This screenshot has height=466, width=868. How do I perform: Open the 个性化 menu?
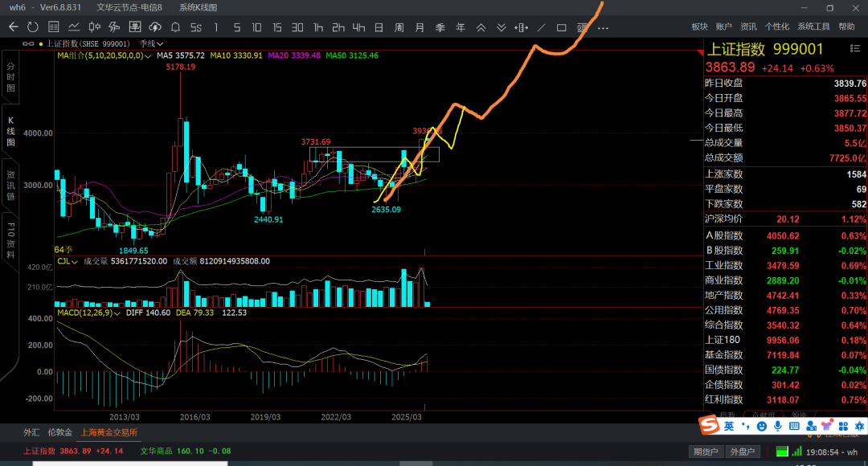(x=776, y=27)
